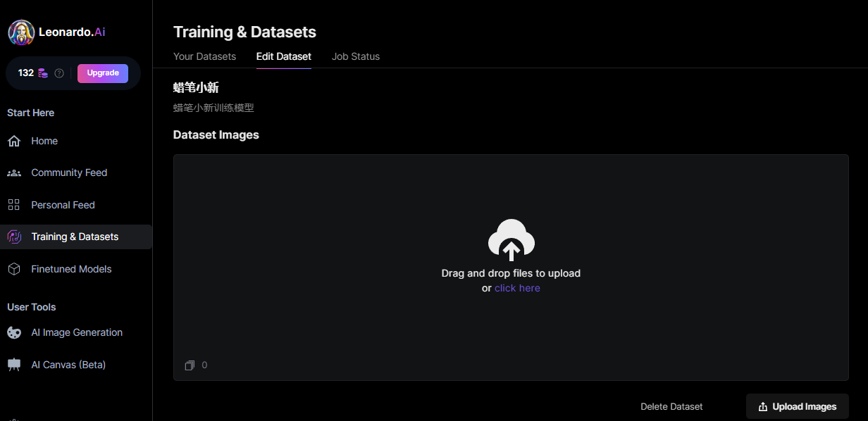Click the Upgrade button
The width and height of the screenshot is (868, 421).
click(103, 73)
